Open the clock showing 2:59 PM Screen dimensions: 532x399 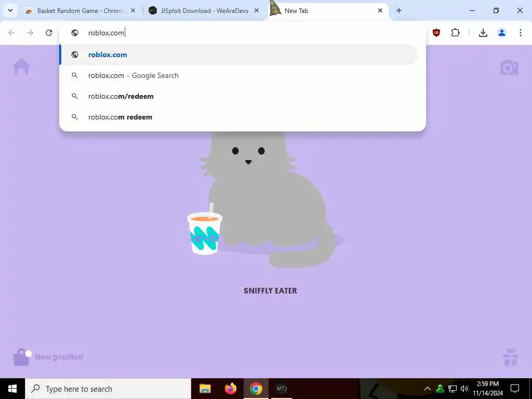[488, 389]
